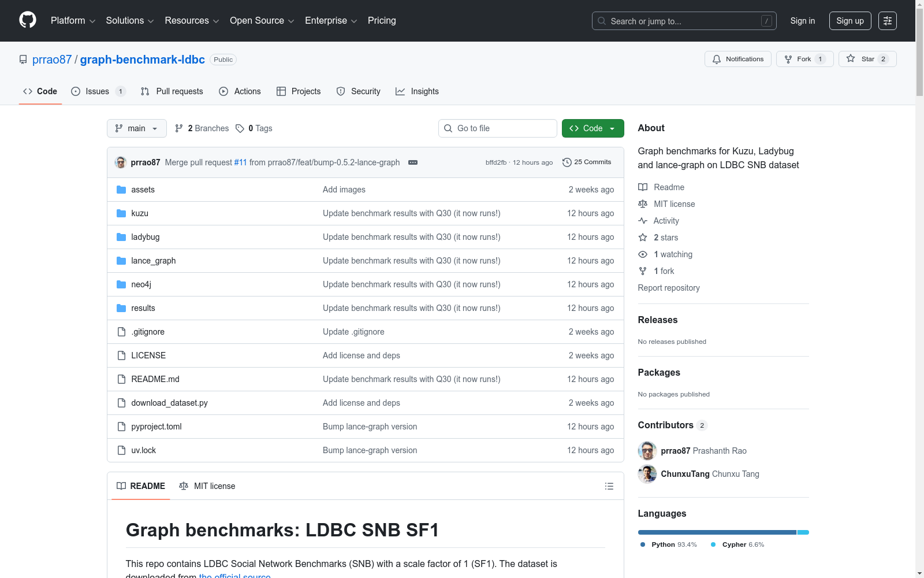Image resolution: width=924 pixels, height=578 pixels.
Task: View 0 Tags link
Action: pyautogui.click(x=254, y=128)
